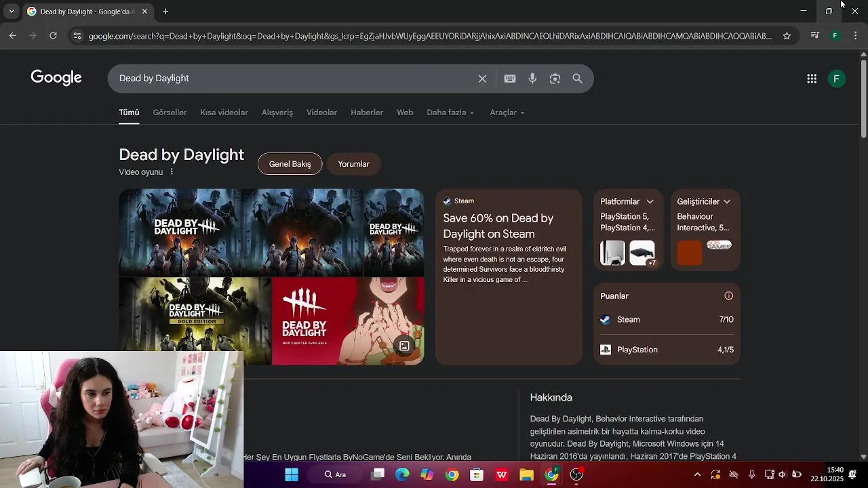Expand the Araçlar dropdown

click(x=507, y=113)
